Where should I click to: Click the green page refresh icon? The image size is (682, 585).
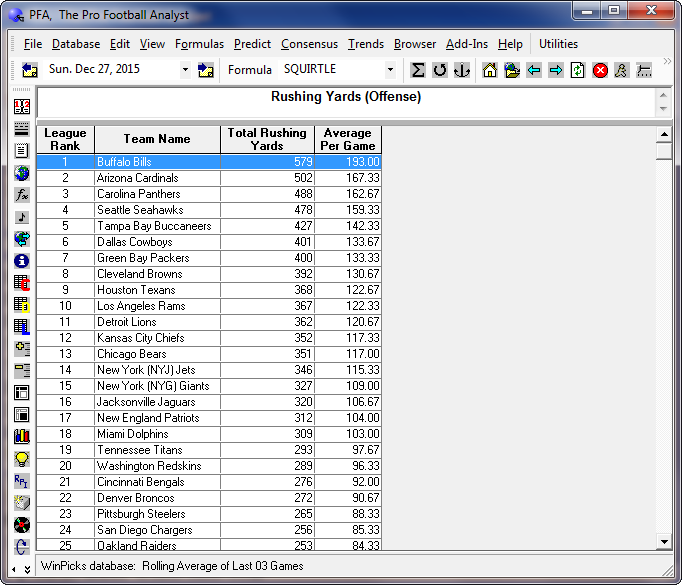click(578, 70)
